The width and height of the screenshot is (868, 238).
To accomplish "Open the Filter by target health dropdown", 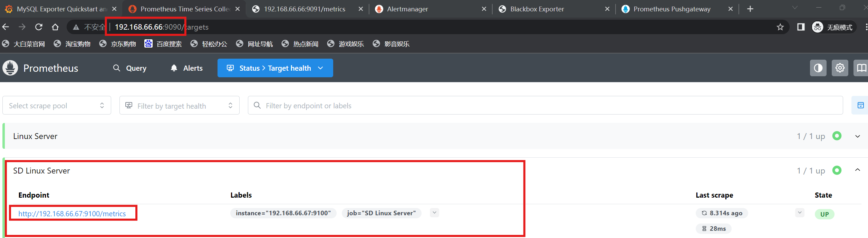I will (x=180, y=106).
